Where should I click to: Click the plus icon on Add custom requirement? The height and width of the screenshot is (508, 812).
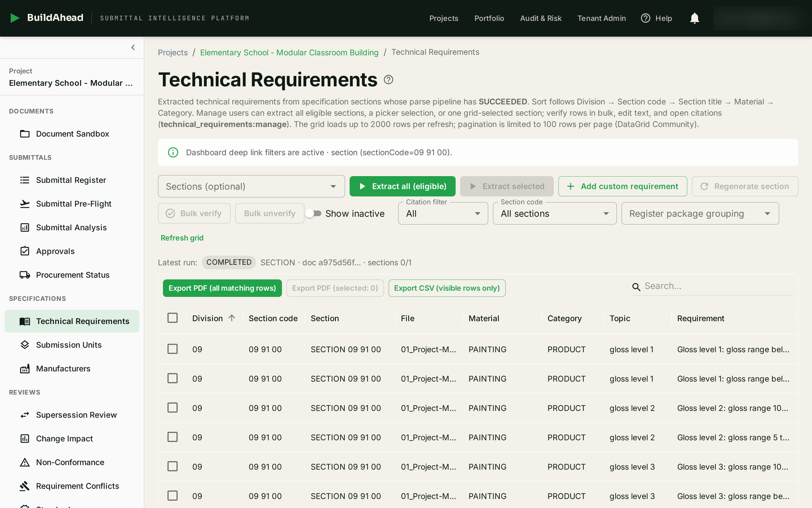570,186
